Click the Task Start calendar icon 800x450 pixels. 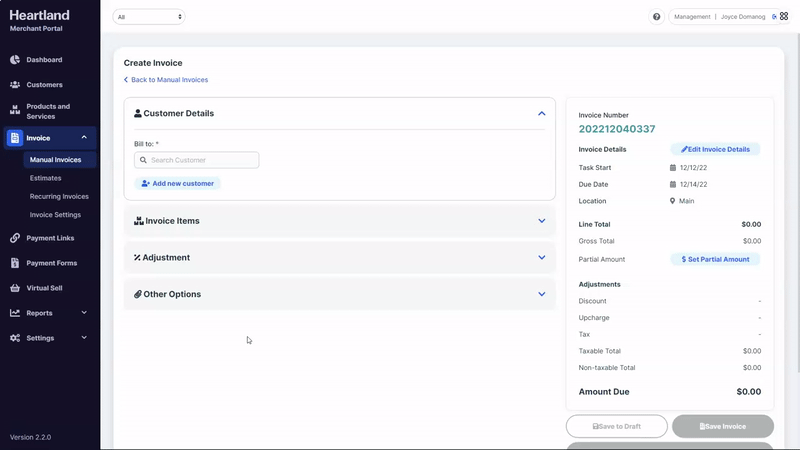673,168
